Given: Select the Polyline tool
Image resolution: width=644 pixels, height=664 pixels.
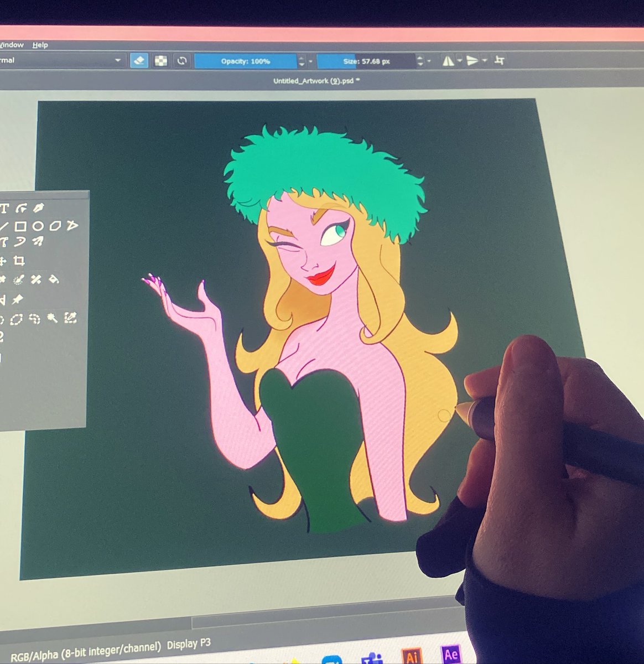Looking at the screenshot, I should (x=72, y=225).
